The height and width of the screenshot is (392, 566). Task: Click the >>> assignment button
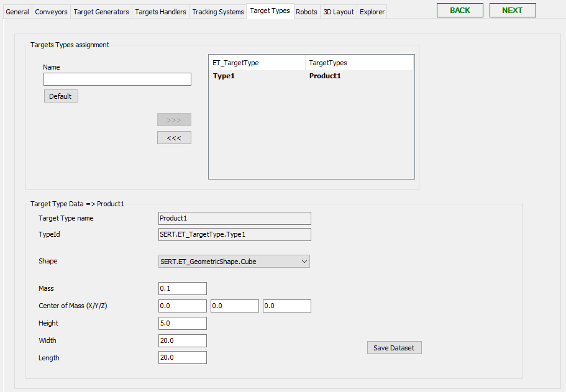(174, 119)
